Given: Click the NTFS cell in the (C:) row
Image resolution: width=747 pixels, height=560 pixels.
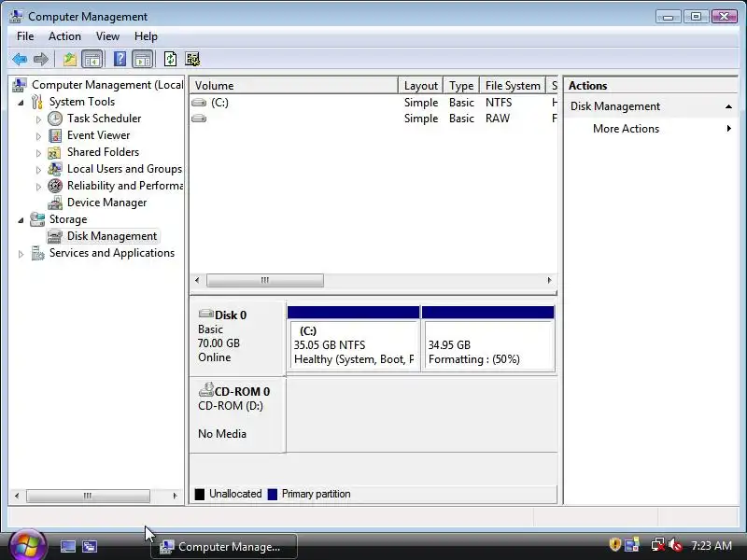Looking at the screenshot, I should click(499, 103).
